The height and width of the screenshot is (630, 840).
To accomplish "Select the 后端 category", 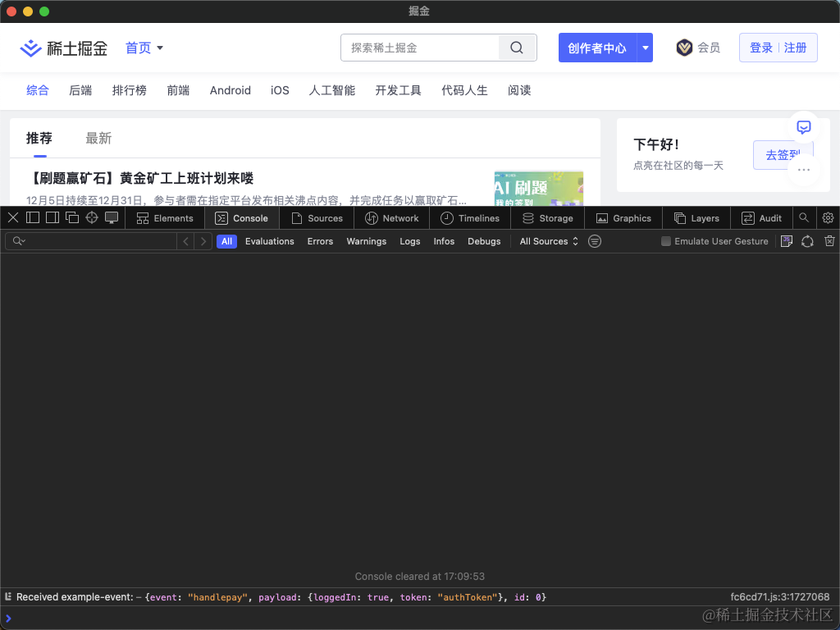I will pyautogui.click(x=80, y=90).
